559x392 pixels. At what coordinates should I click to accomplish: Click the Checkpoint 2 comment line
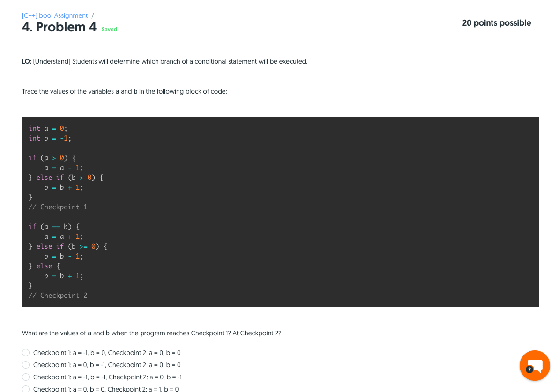point(58,295)
